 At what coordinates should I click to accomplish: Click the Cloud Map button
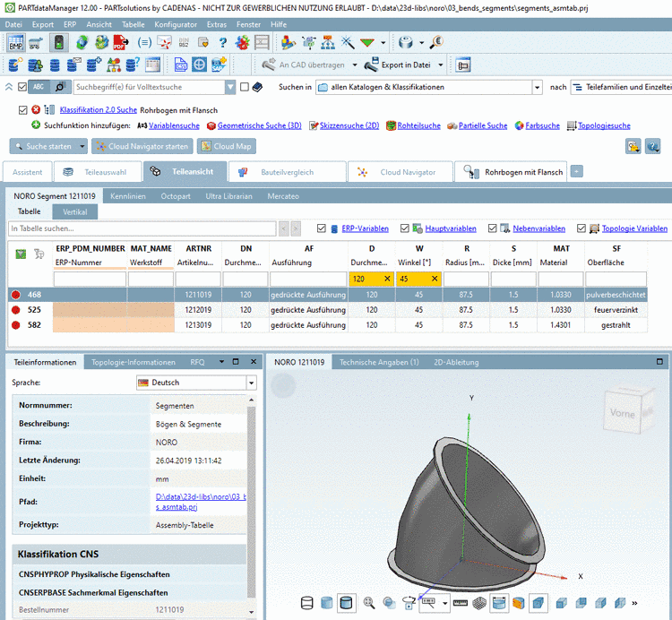click(x=227, y=147)
